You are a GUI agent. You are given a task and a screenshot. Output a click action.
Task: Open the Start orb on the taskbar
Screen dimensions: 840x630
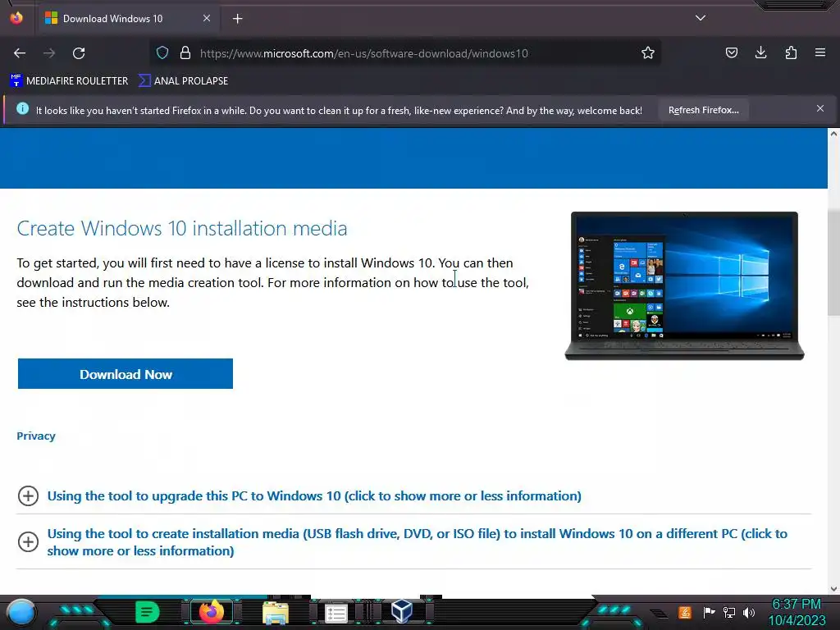tap(21, 613)
